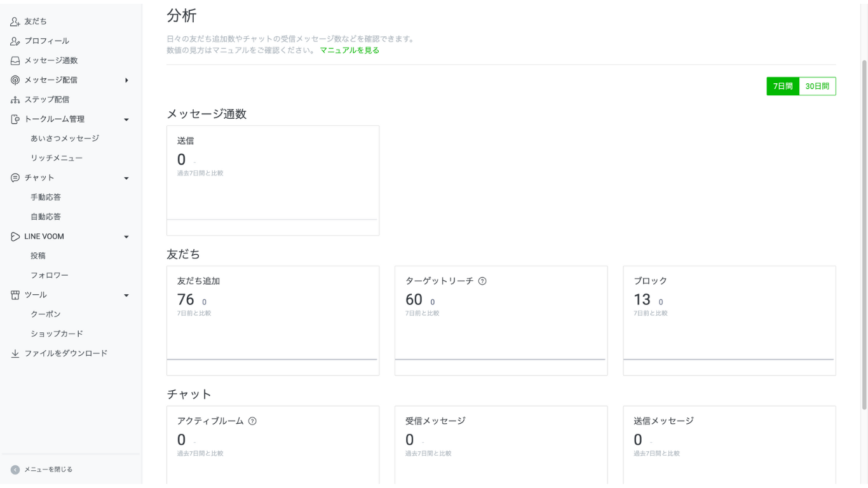Collapse the トークルーム管理 section arrow
The height and width of the screenshot is (488, 868).
tap(126, 119)
